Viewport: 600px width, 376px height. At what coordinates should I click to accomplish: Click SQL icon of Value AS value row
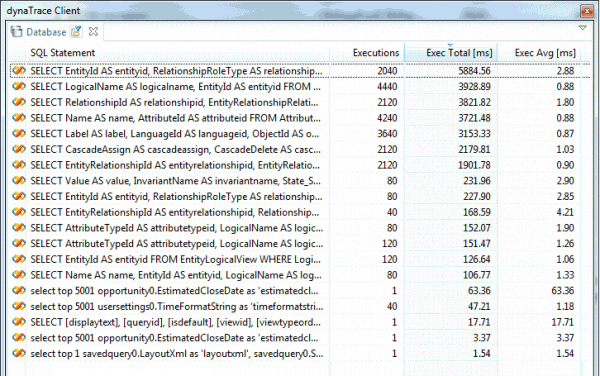(x=18, y=181)
